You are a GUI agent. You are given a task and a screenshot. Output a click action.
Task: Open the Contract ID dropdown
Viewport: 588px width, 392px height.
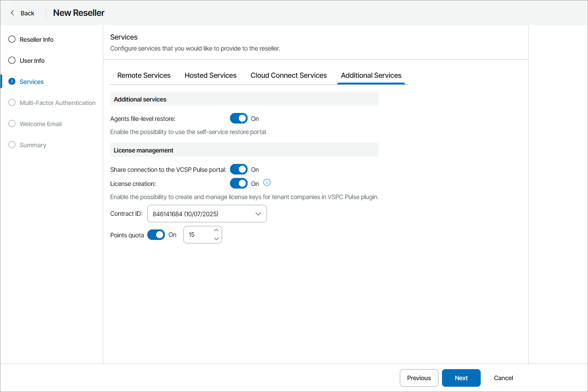pos(207,214)
